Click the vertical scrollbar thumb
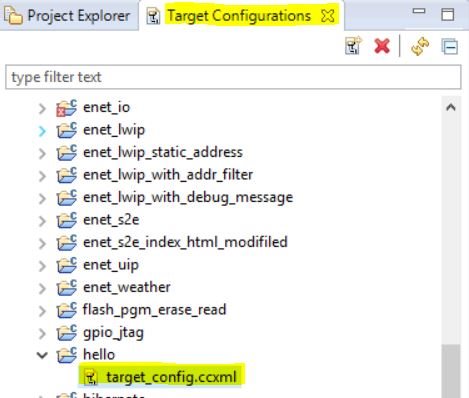The height and width of the screenshot is (398, 469). point(451,371)
